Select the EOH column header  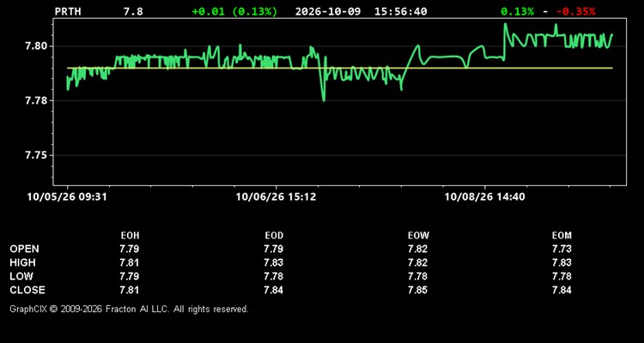pos(130,236)
